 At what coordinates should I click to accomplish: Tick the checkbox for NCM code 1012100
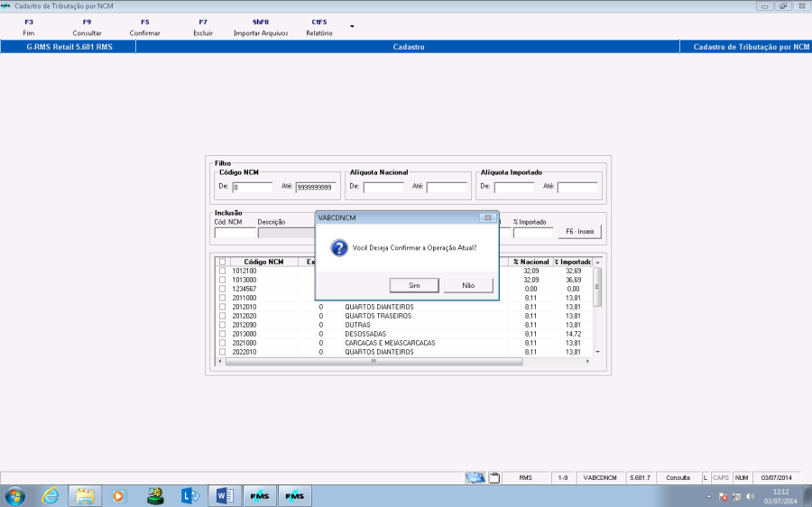pos(223,271)
